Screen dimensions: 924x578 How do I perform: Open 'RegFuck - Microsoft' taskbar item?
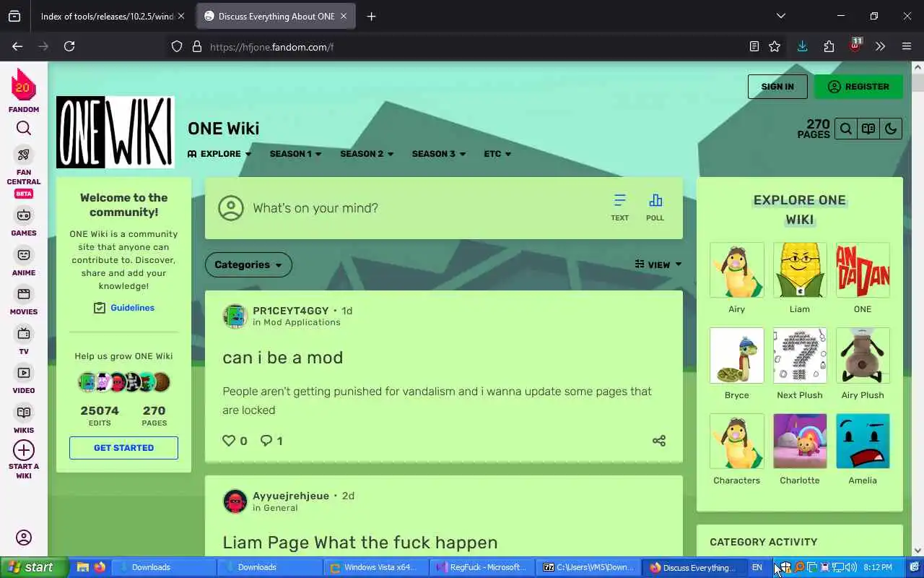pos(482,567)
